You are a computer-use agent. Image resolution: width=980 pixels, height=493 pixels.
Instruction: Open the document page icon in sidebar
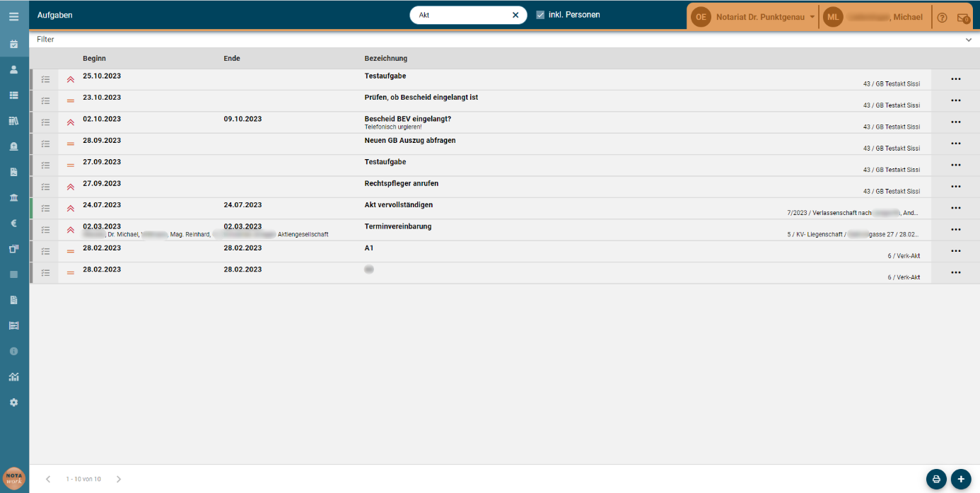coord(13,300)
